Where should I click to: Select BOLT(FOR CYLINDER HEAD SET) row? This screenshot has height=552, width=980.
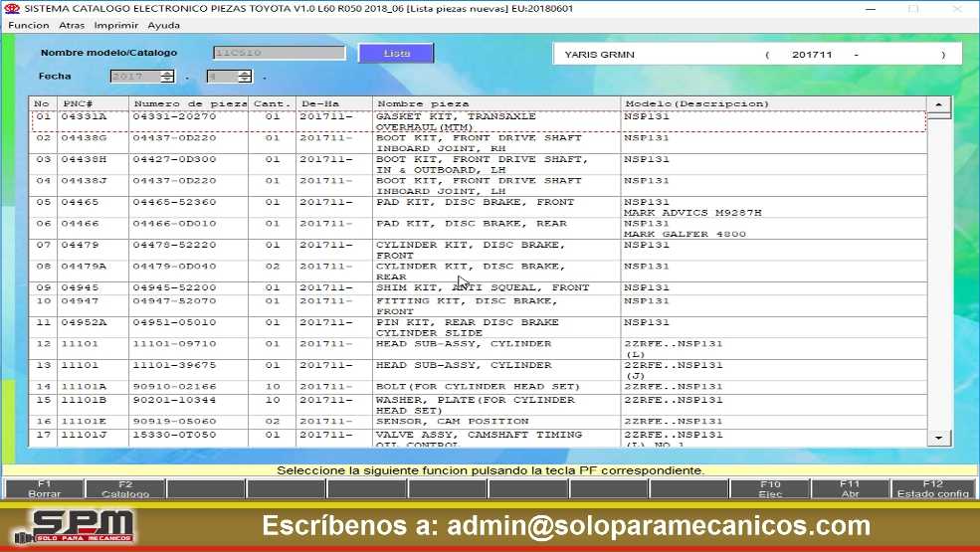click(479, 387)
